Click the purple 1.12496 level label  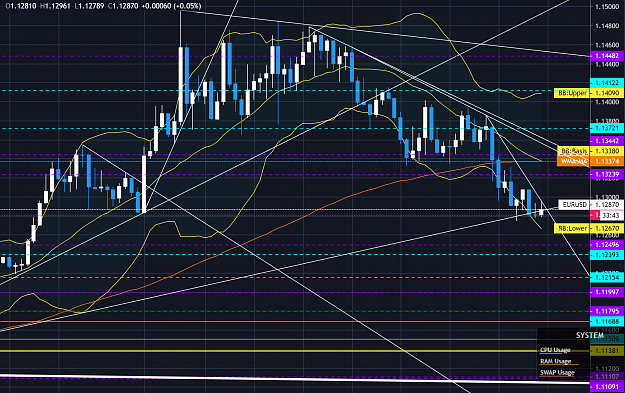[x=607, y=245]
